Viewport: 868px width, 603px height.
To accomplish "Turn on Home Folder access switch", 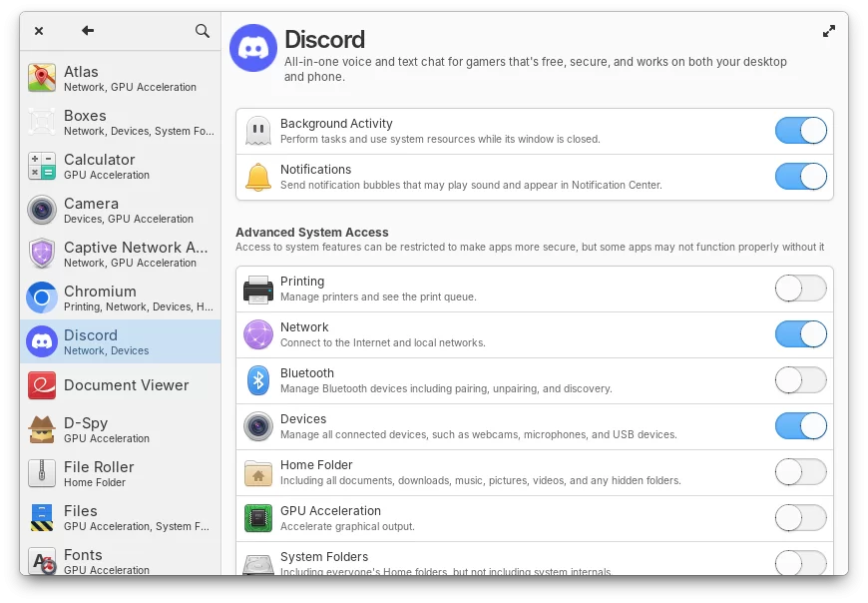I will point(800,472).
